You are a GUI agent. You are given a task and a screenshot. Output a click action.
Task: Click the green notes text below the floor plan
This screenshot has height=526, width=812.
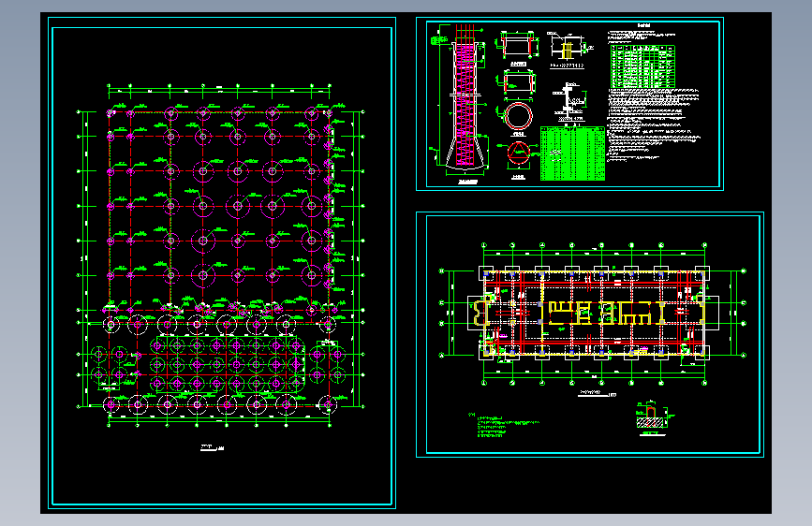(505, 426)
